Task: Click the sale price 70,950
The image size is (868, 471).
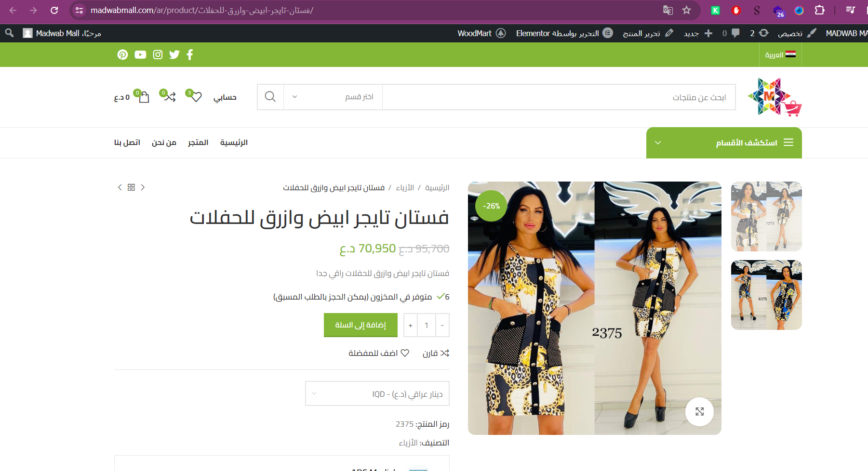Action: click(x=368, y=249)
